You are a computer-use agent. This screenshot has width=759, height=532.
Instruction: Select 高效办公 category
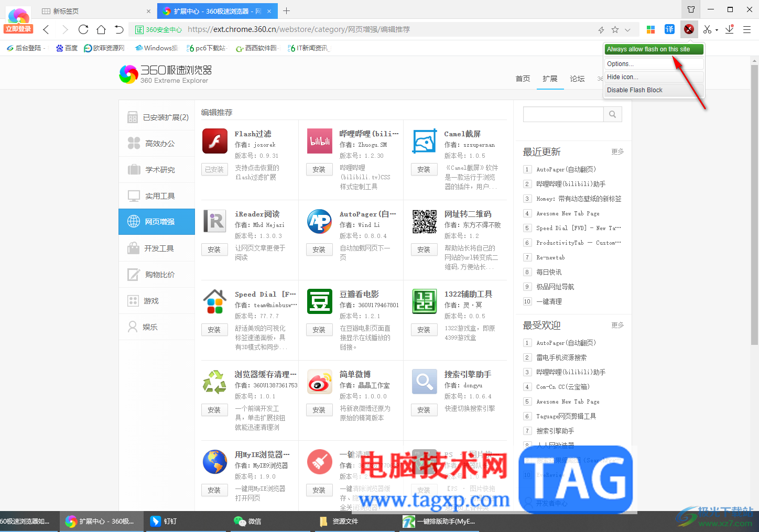[157, 144]
